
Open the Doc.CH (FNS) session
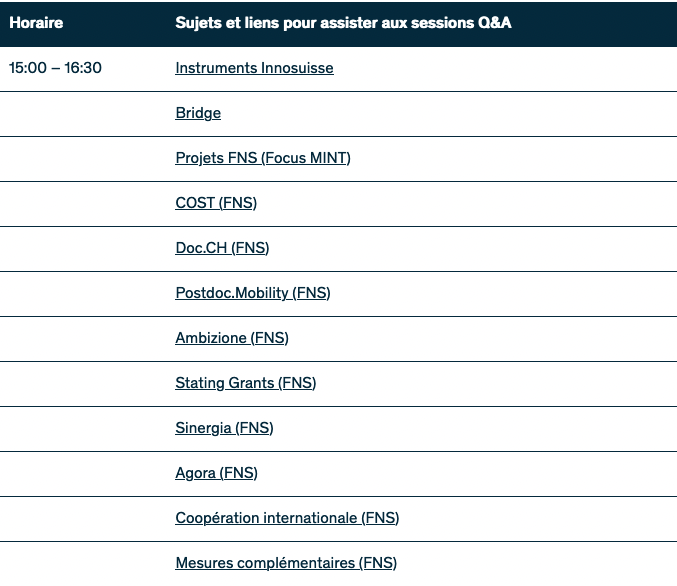tap(222, 248)
